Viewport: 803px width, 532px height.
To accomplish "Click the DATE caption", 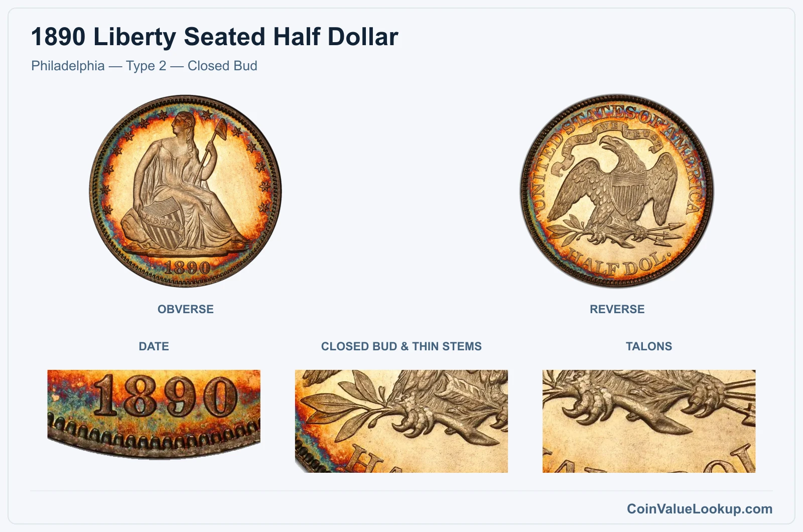I will tap(154, 346).
